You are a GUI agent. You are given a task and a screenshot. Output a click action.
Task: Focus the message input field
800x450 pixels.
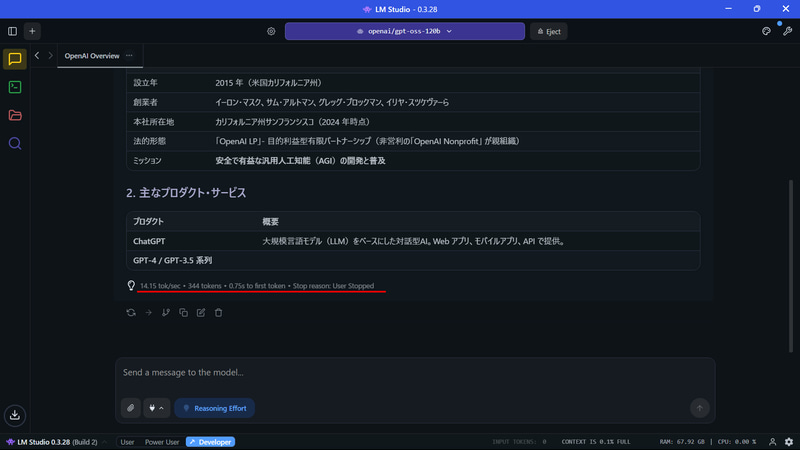pos(415,373)
